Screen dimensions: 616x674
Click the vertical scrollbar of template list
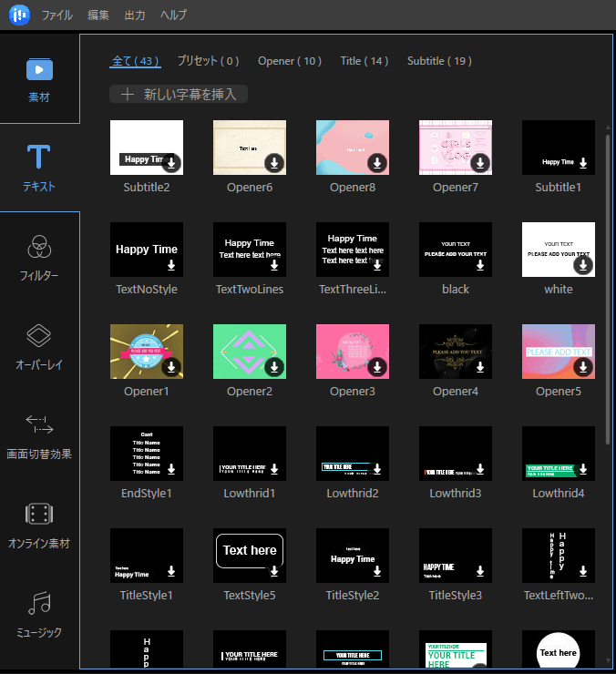(x=608, y=291)
